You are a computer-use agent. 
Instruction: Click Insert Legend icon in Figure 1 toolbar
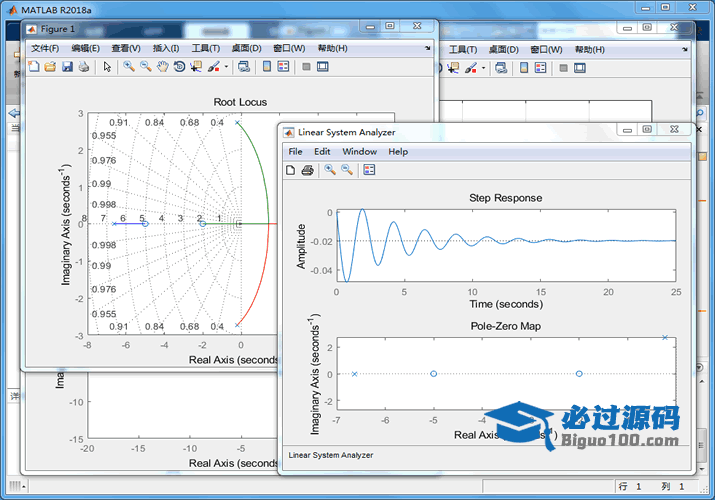click(283, 67)
